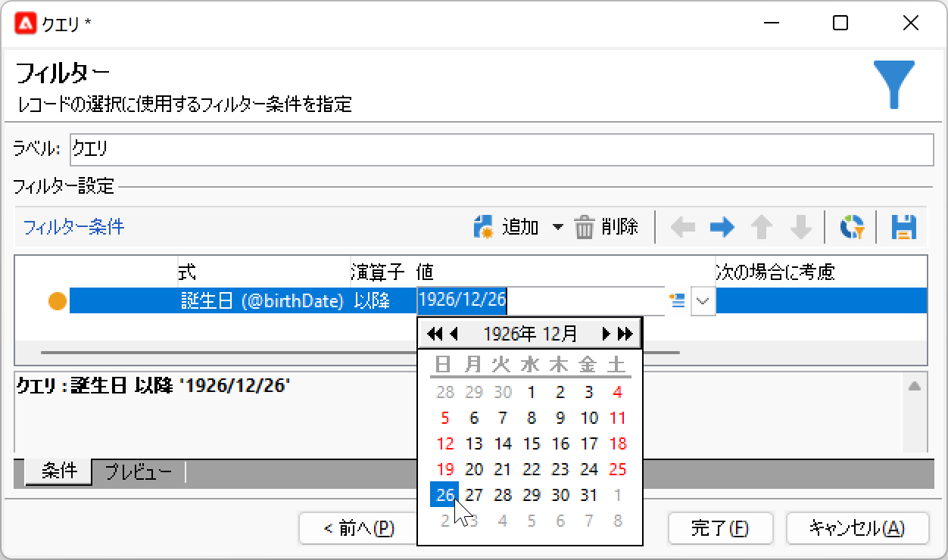Click the blue right-arrow move icon
Image resolution: width=948 pixels, height=560 pixels.
click(722, 226)
